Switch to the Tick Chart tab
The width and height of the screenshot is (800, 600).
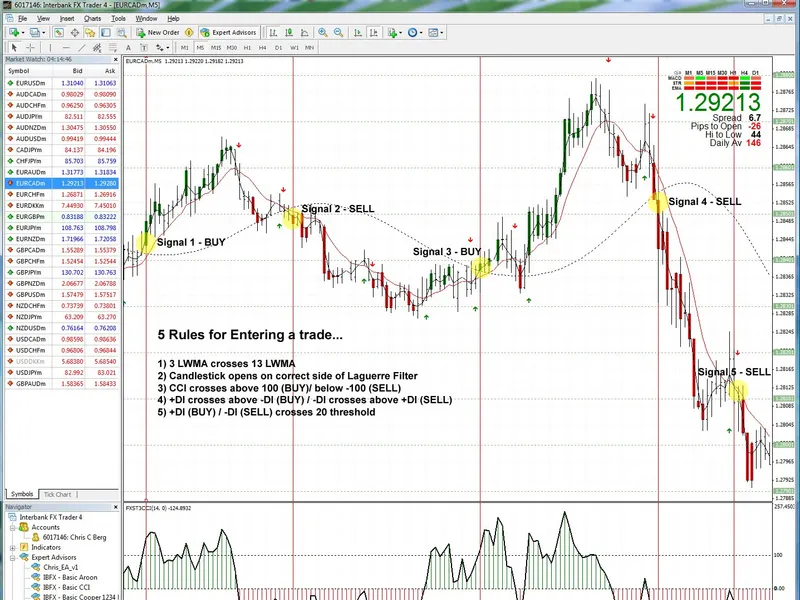tap(58, 494)
